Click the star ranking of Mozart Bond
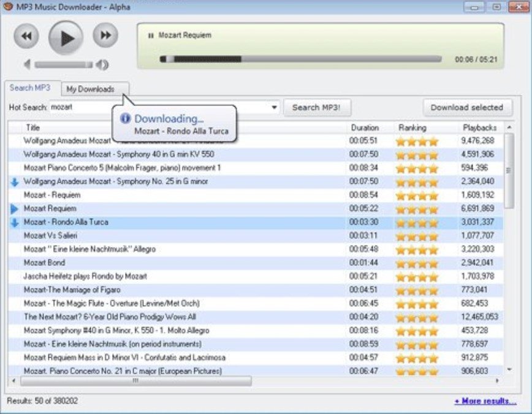 click(417, 263)
